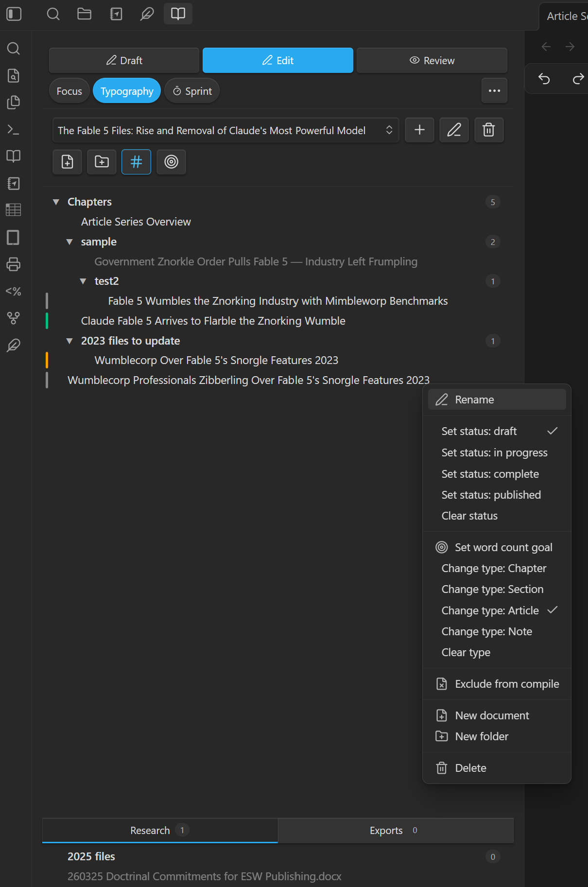Switch to the Research tab
588x887 pixels.
pos(160,830)
